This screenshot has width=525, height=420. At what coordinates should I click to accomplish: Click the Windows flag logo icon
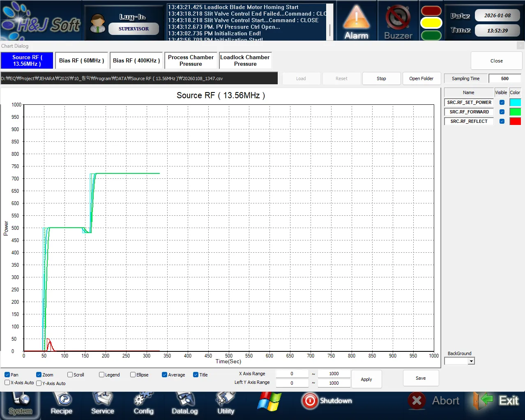pyautogui.click(x=269, y=402)
